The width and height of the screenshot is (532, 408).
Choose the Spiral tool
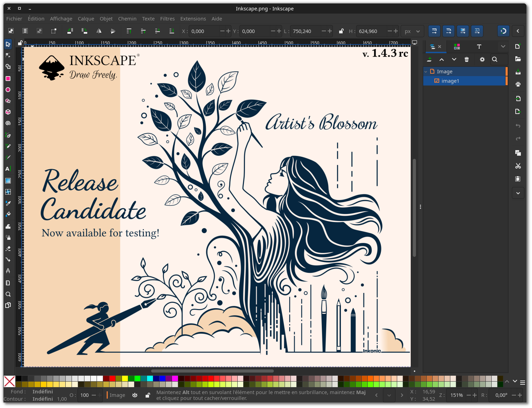(8, 123)
